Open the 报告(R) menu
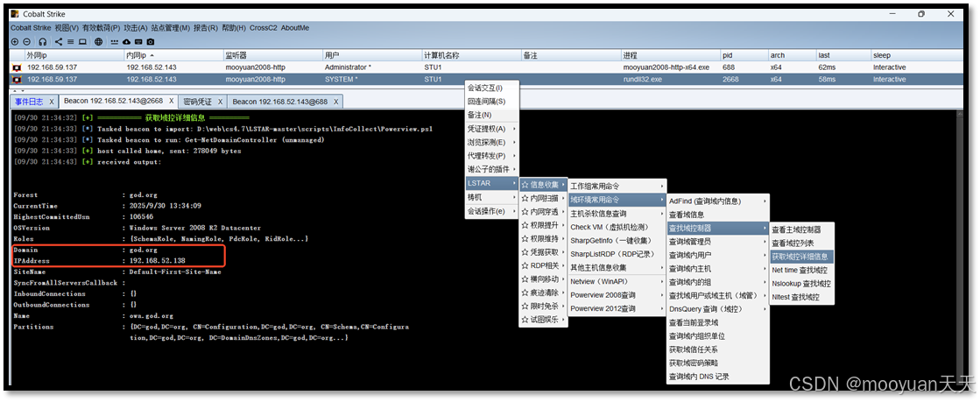Viewport: 980px width, 402px height. [x=206, y=28]
